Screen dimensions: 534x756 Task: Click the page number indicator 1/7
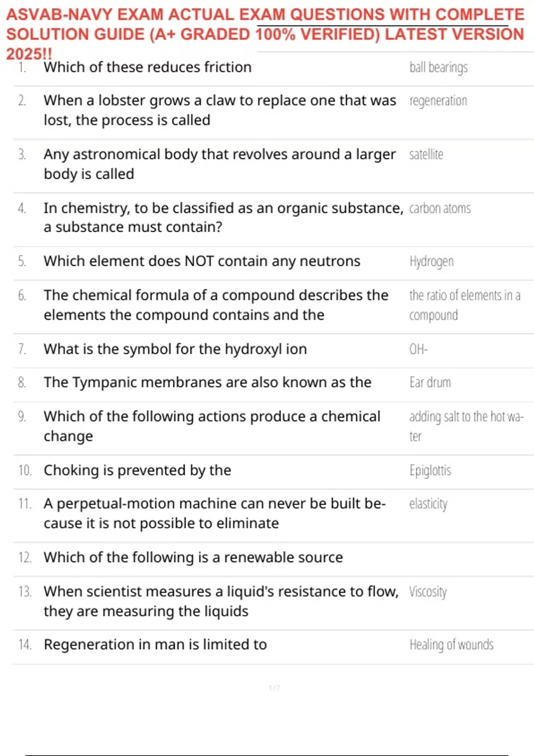pyautogui.click(x=274, y=688)
